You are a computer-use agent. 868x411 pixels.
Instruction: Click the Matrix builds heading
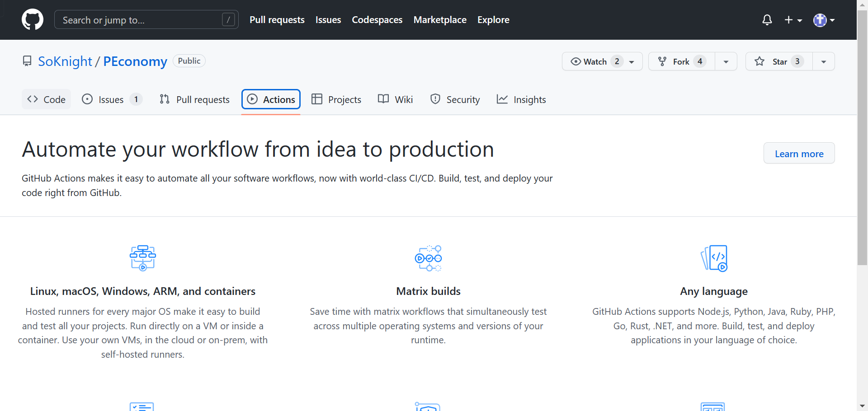[x=428, y=291]
